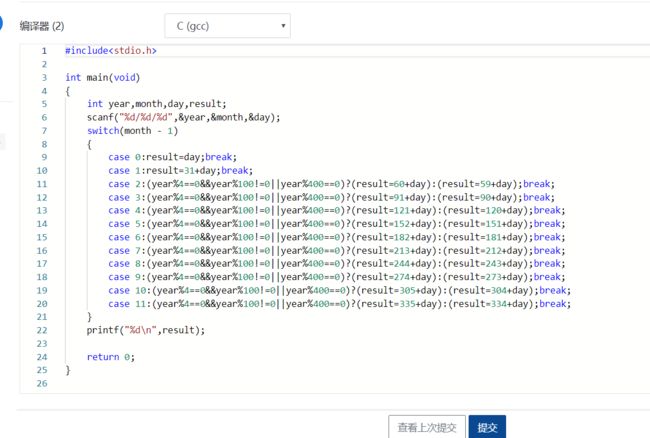The image size is (650, 438).
Task: Click the return 0; line
Action: 111,357
